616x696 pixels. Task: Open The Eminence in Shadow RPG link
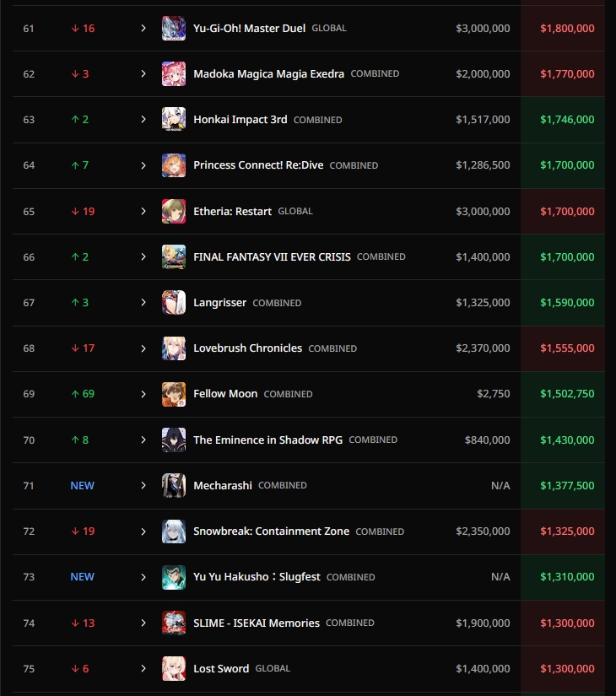[x=267, y=440]
